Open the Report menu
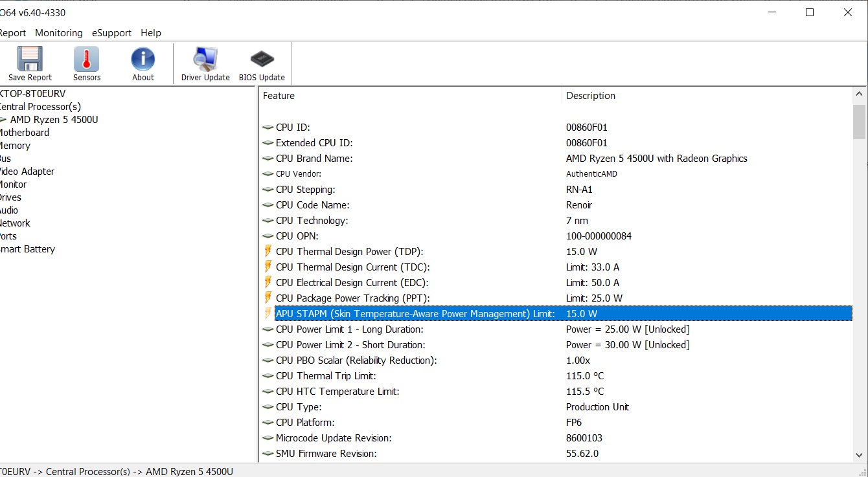Viewport: 868px width, 477px height. 12,33
